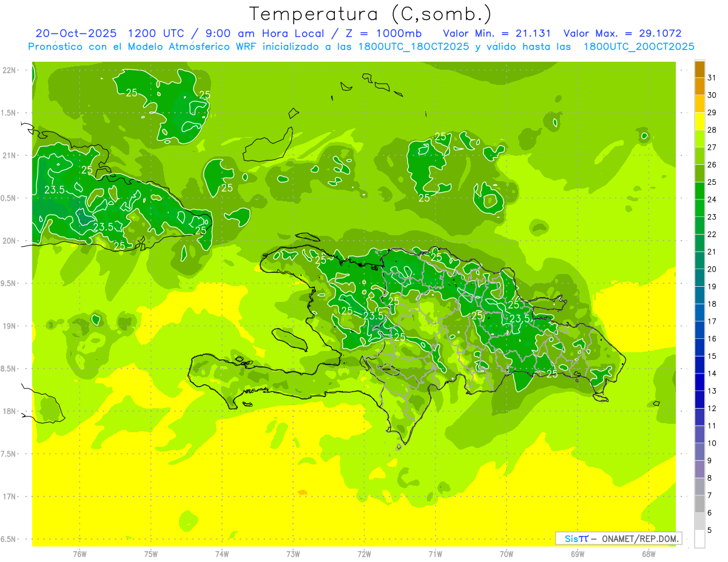This screenshot has width=728, height=562.
Task: Click the '22N' latitude axis label
Action: pyautogui.click(x=10, y=70)
